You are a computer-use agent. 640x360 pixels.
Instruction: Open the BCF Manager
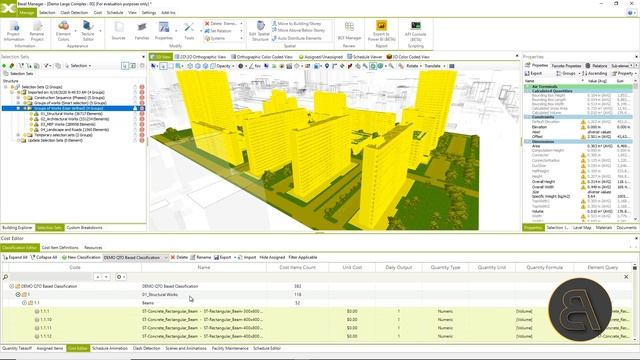[x=349, y=31]
